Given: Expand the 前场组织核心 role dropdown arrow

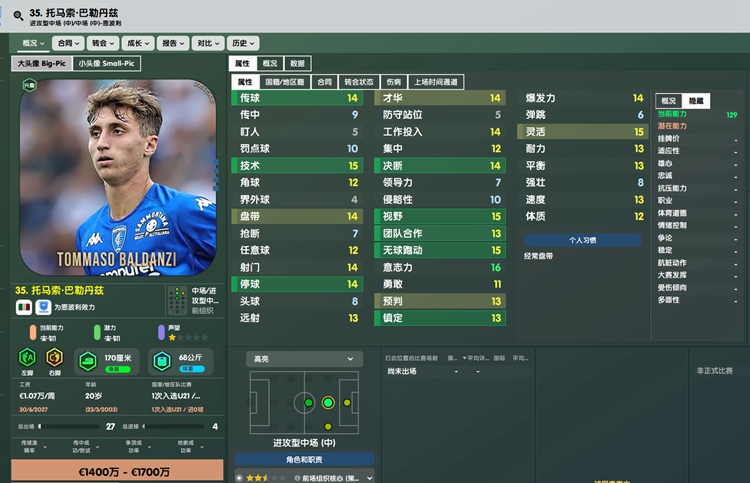Looking at the screenshot, I should click(369, 478).
